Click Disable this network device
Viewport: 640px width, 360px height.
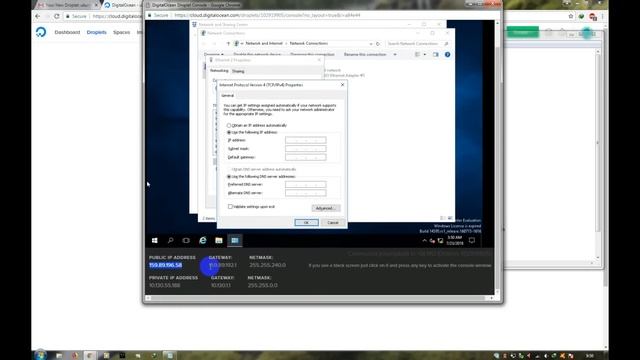coord(257,54)
